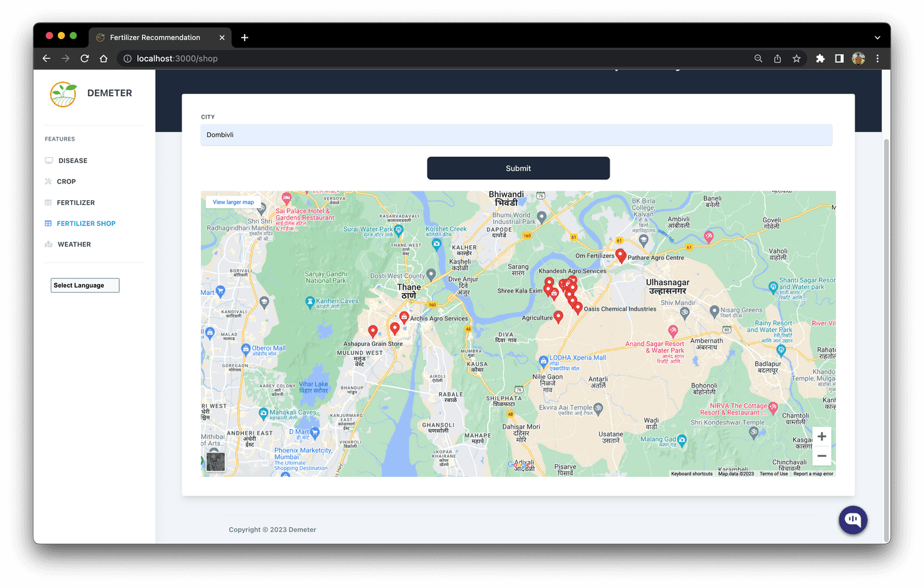Click the Khandesh Agro Services label
The width and height of the screenshot is (924, 588).
572,271
